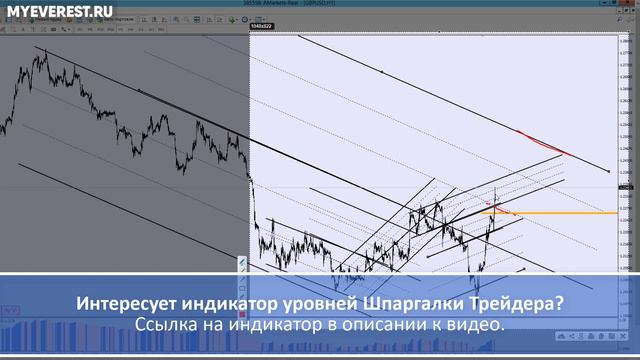Set line chart display type
Screen dimensions: 640x360
[165, 20]
